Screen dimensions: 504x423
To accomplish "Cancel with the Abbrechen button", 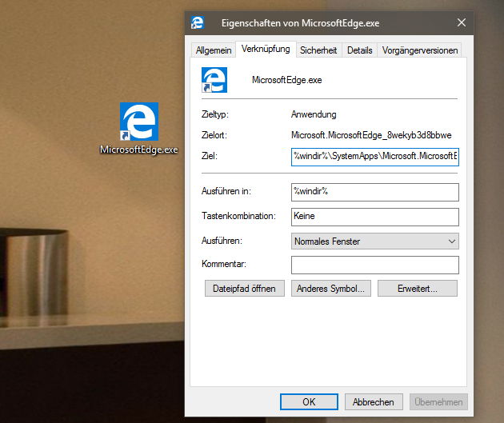I will (374, 401).
